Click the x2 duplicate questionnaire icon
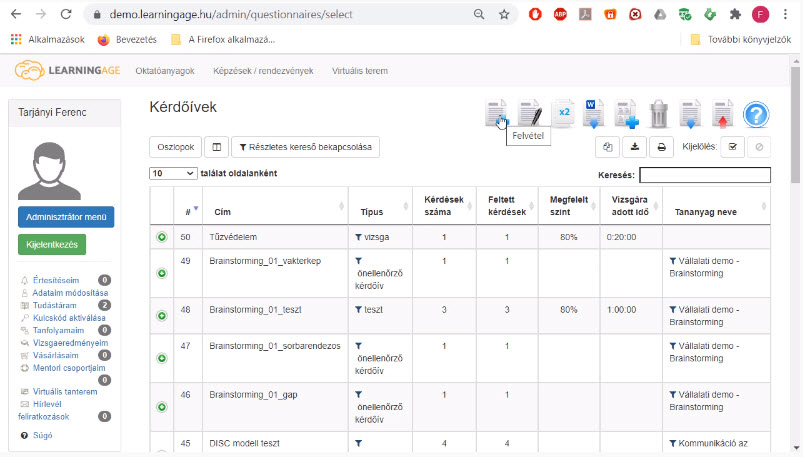This screenshot has width=803, height=457. point(563,113)
